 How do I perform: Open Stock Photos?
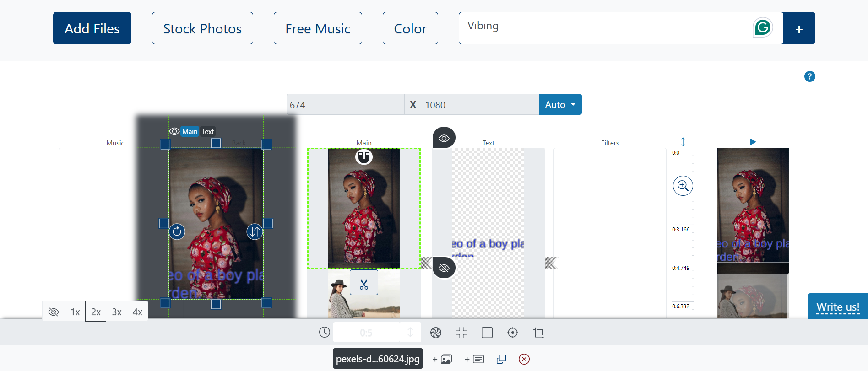(202, 28)
